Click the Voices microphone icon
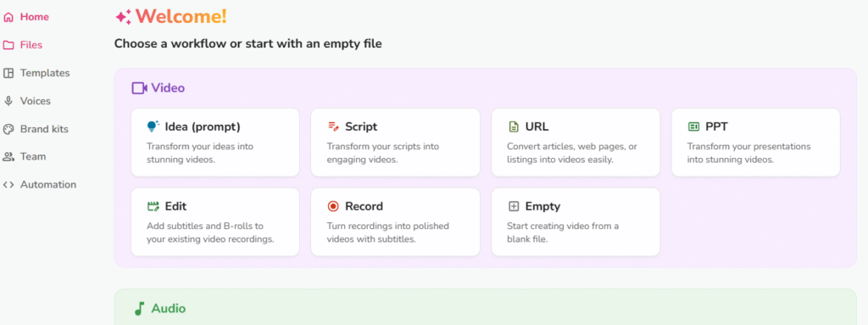 point(8,101)
